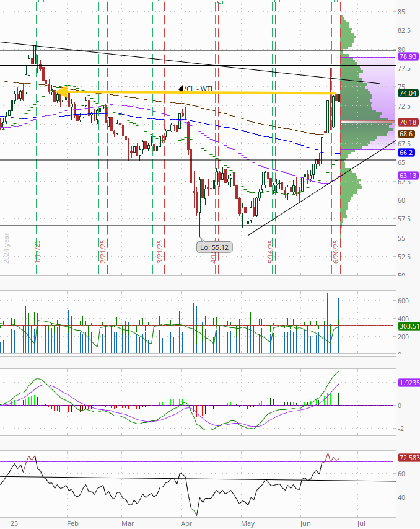Click the /CL - WTI chart label
Image resolution: width=420 pixels, height=529 pixels.
click(x=198, y=89)
